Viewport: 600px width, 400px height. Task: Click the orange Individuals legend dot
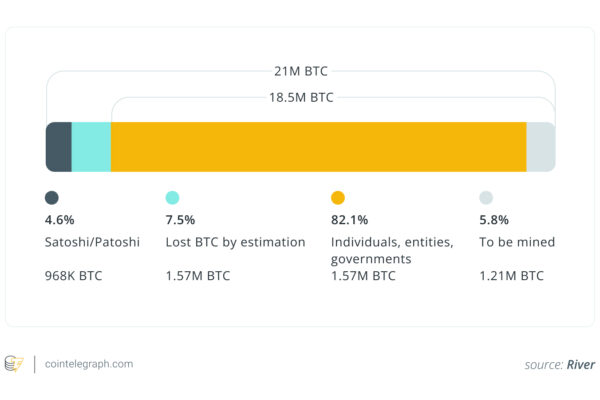(x=337, y=198)
